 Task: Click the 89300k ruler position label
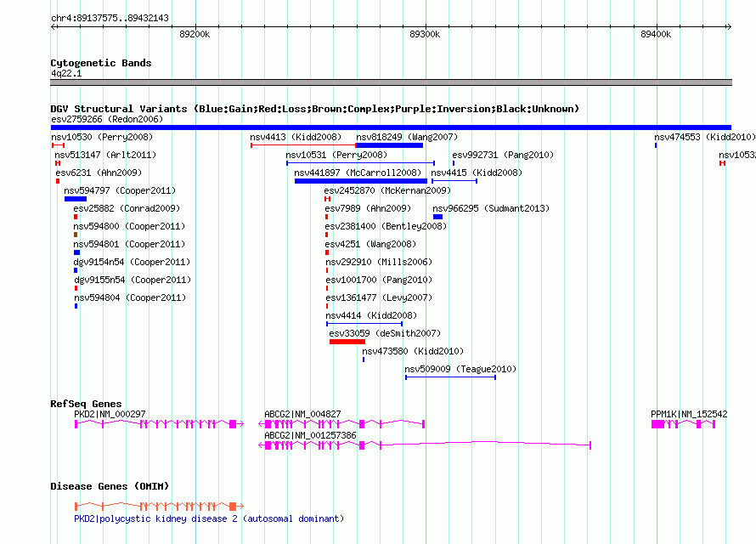(425, 34)
